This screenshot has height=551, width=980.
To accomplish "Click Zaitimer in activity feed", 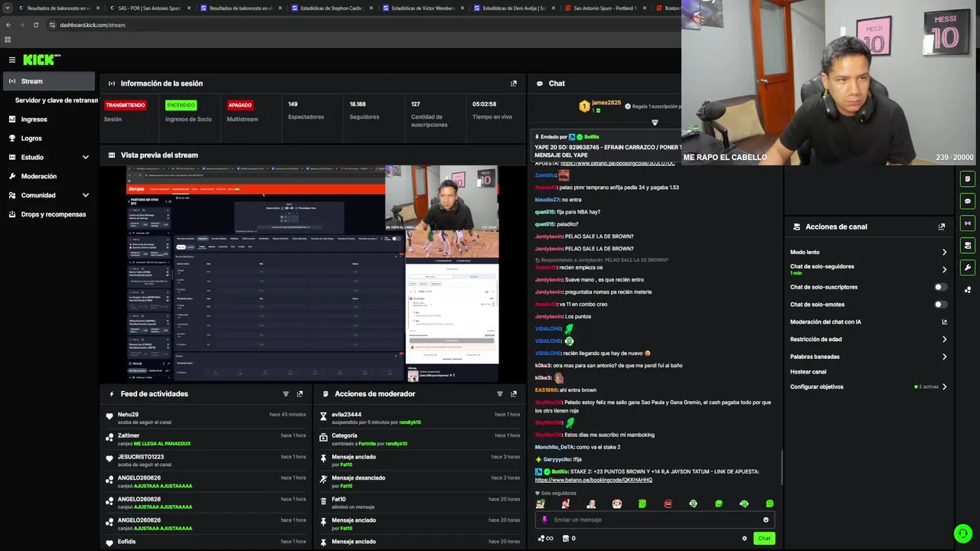I will click(x=129, y=435).
